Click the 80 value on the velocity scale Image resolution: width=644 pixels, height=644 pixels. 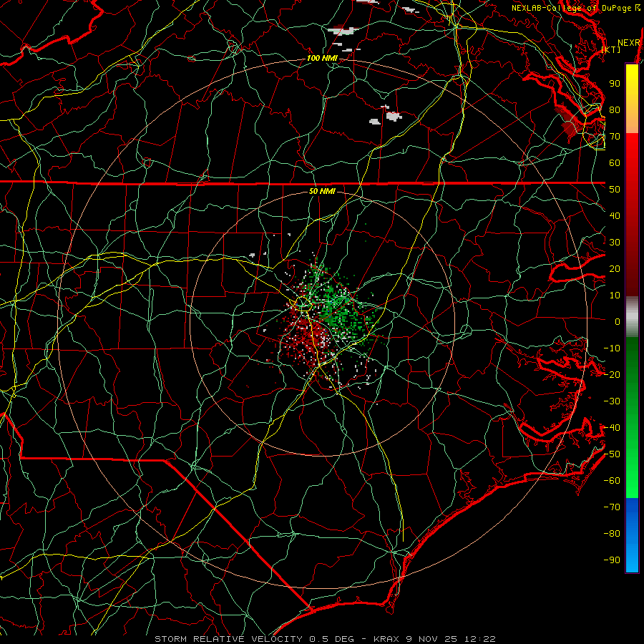[x=615, y=110]
